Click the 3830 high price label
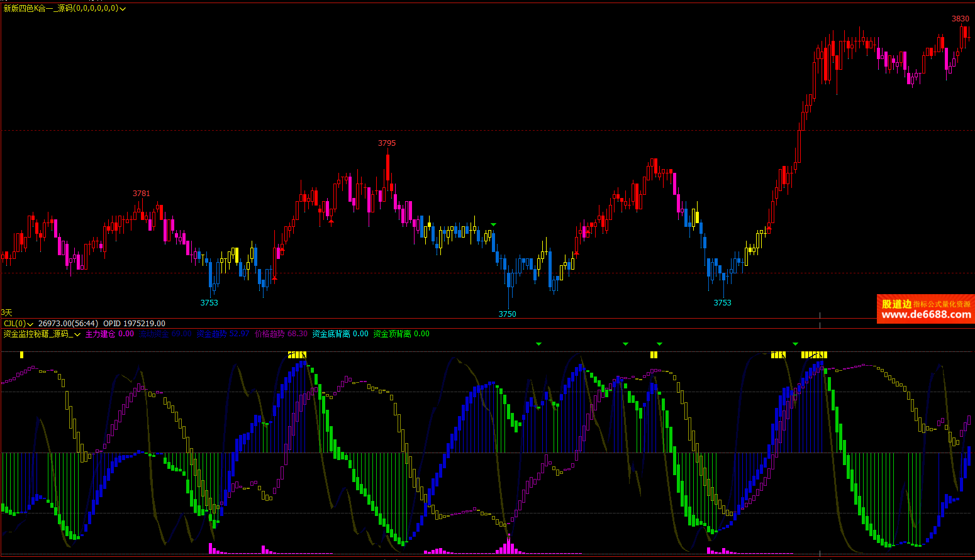The image size is (975, 560). pos(961,19)
